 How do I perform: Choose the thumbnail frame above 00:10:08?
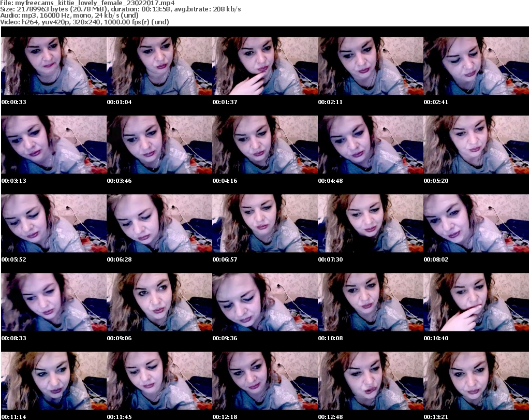tap(371, 302)
